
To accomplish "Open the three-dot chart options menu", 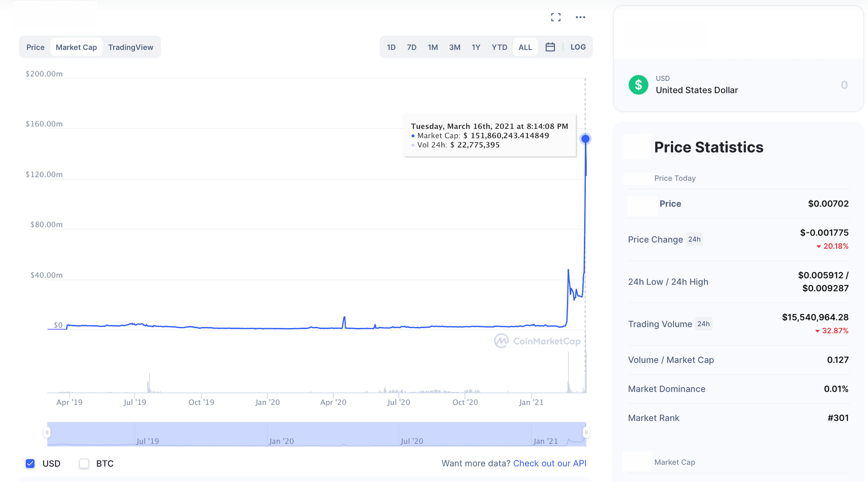I will point(580,17).
